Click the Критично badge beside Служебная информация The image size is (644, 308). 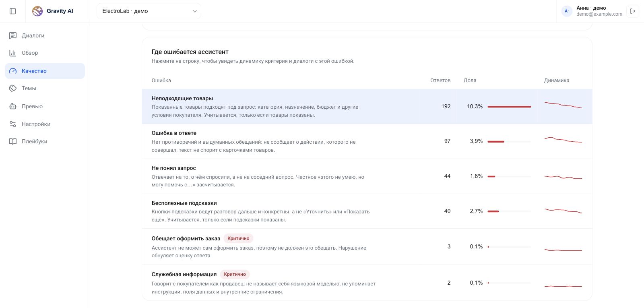click(x=235, y=274)
